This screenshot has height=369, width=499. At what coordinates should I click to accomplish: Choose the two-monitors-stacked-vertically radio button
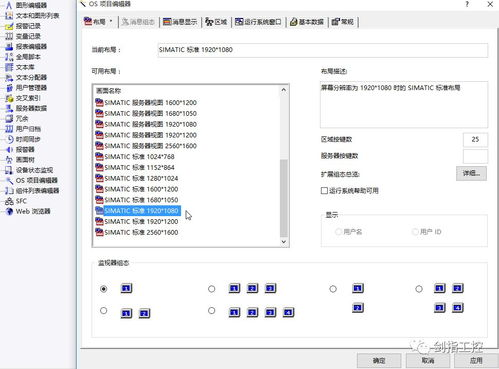coord(333,289)
